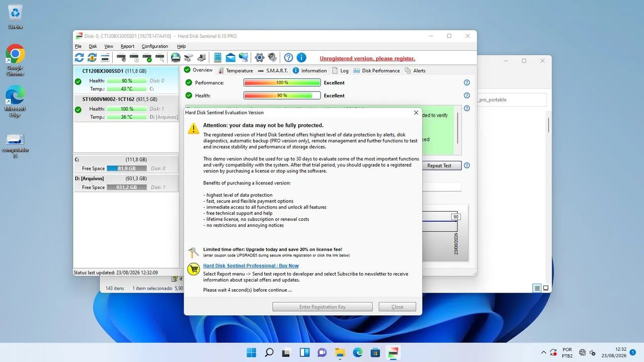Open the Disk menu
Viewport: 644px width, 362px height.
(x=93, y=46)
